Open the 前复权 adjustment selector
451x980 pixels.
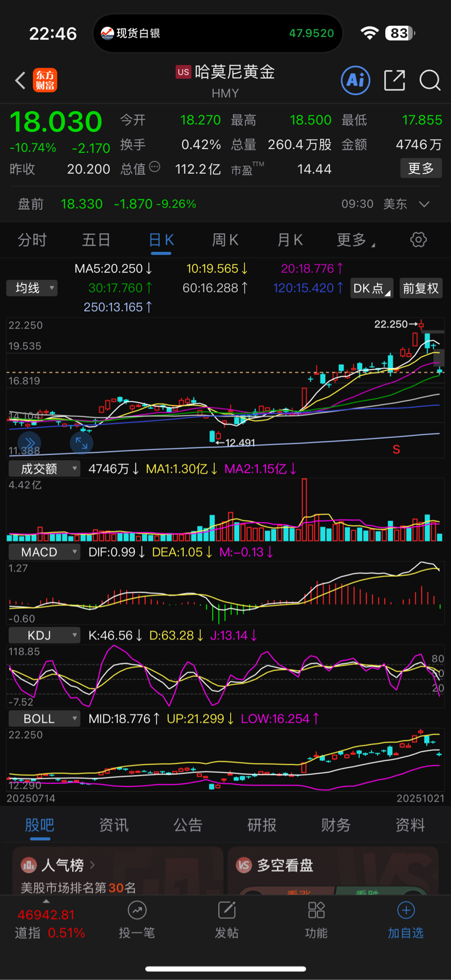[421, 288]
